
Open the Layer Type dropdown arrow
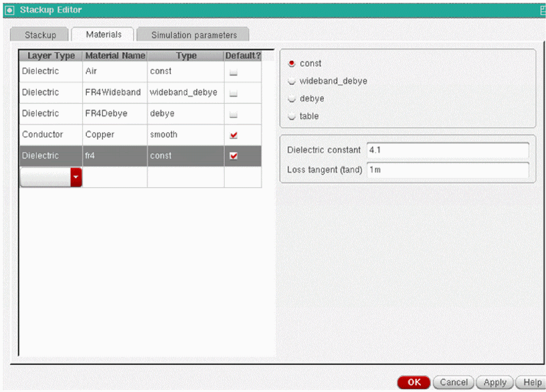76,177
